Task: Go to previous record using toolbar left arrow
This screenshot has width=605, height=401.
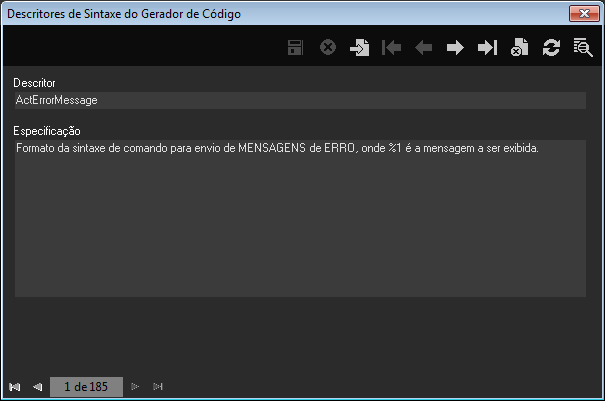Action: click(423, 48)
